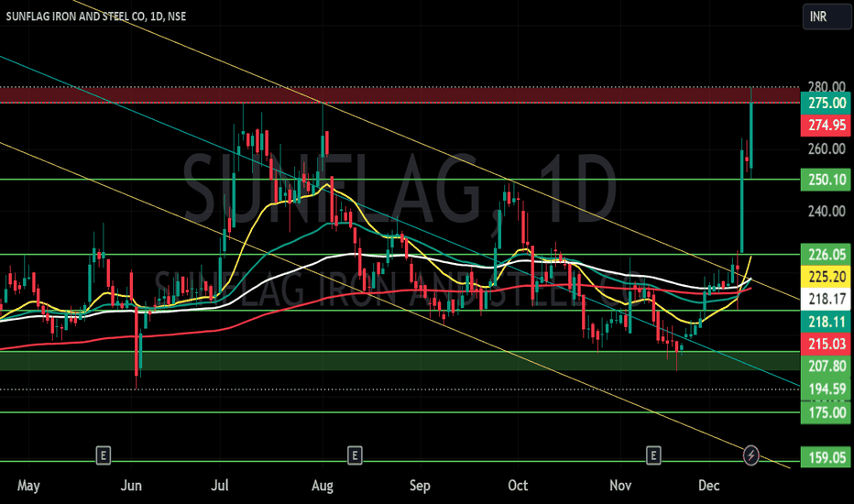Click the latest tall green candlestick
This screenshot has width=854, height=504.
[x=751, y=134]
